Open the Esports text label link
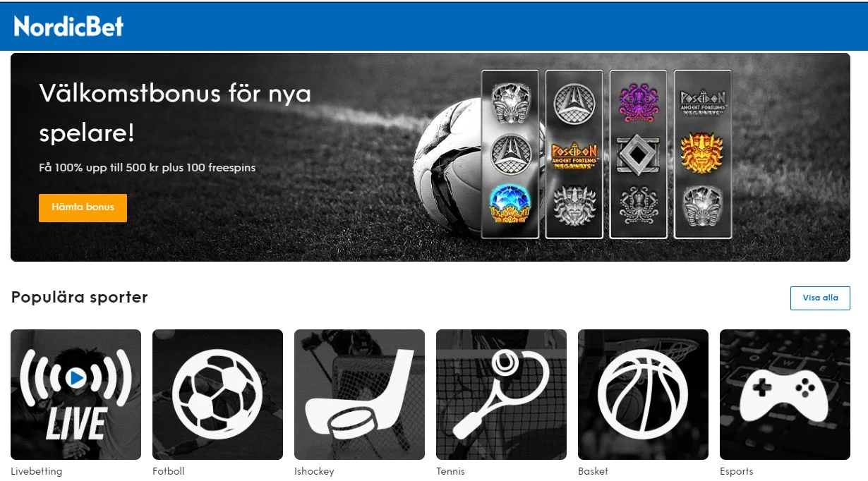 pos(737,471)
